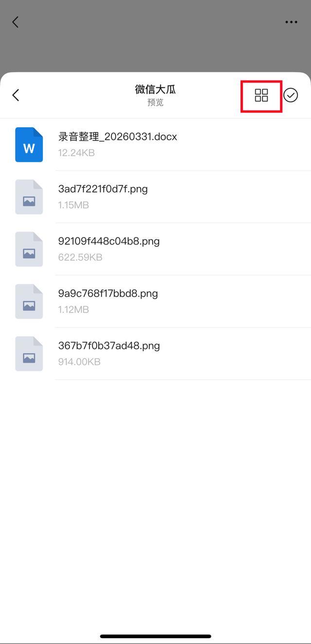The width and height of the screenshot is (311, 644).
Task: Open file 9a9c768f17bbd8.png
Action: point(108,294)
